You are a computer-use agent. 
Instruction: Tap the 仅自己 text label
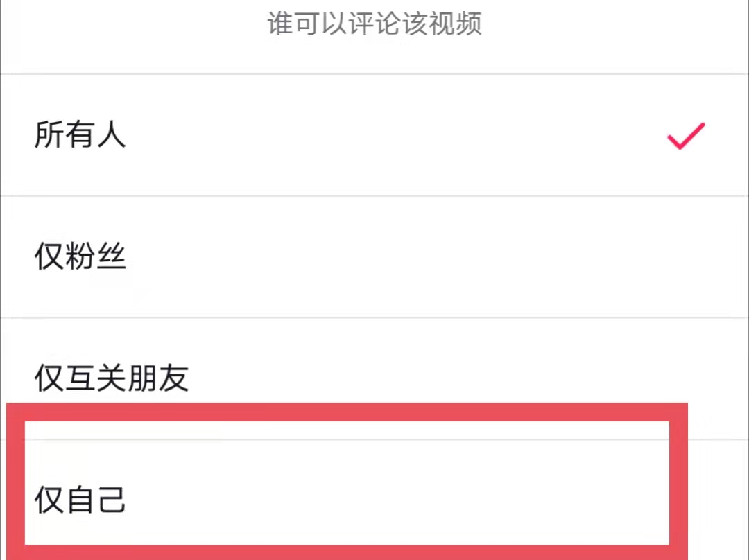coord(80,500)
